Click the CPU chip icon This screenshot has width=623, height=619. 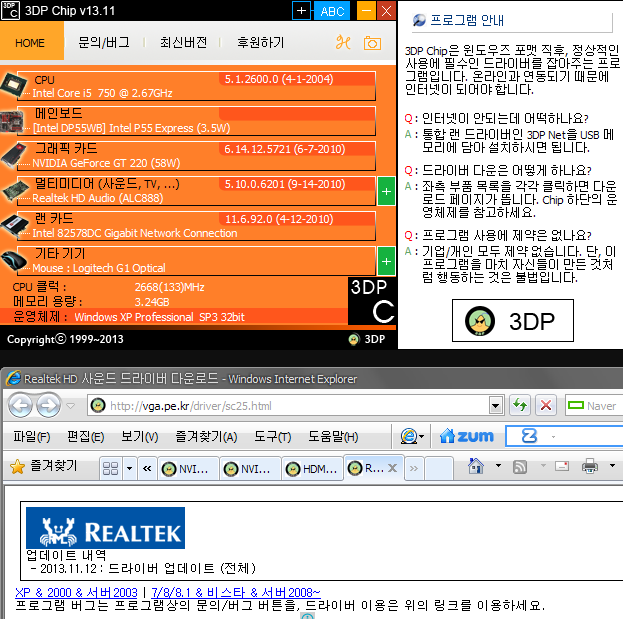pyautogui.click(x=13, y=85)
